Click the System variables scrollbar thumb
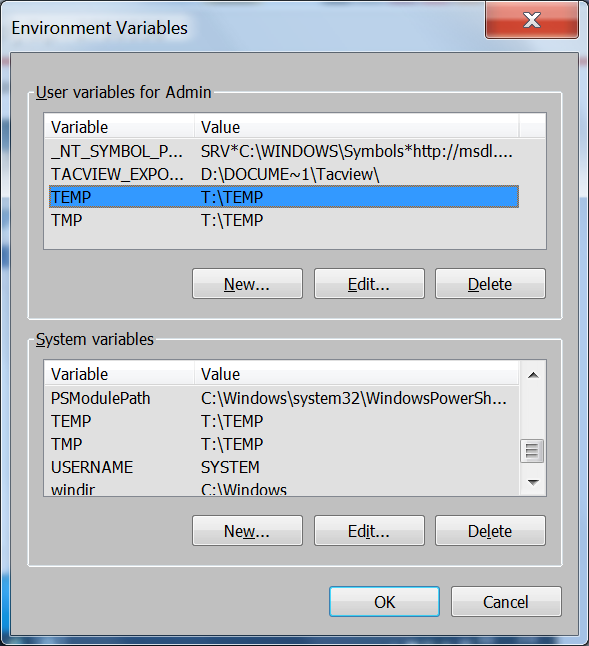 [532, 451]
